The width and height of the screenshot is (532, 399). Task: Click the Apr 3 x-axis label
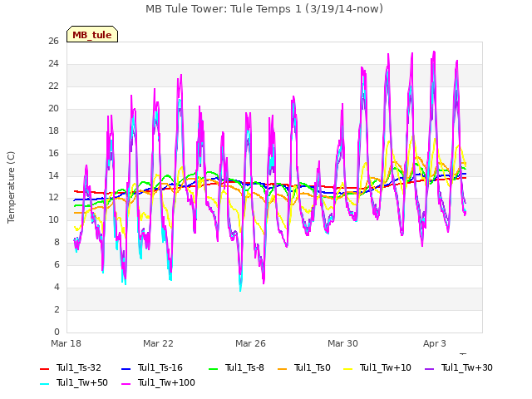[435, 343]
